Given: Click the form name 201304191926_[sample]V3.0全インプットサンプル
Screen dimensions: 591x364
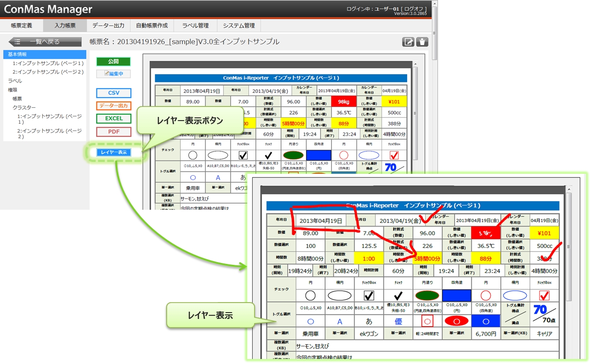Looking at the screenshot, I should (x=199, y=42).
